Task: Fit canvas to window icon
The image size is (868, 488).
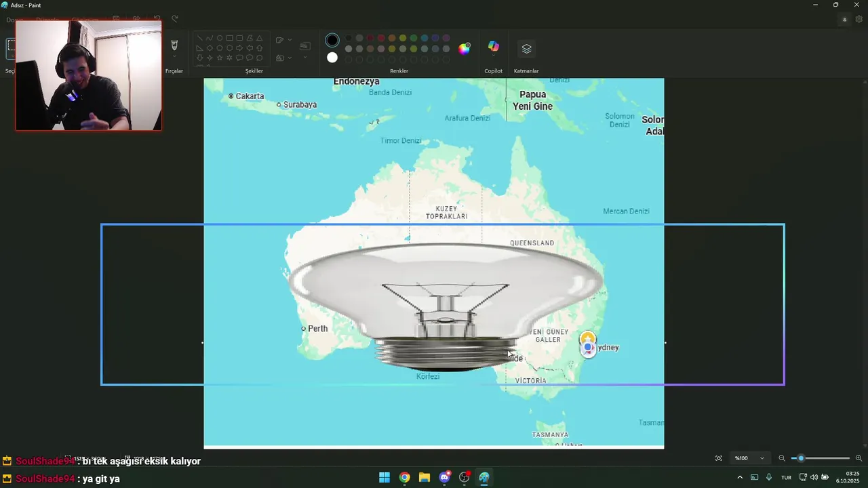Action: tap(719, 458)
